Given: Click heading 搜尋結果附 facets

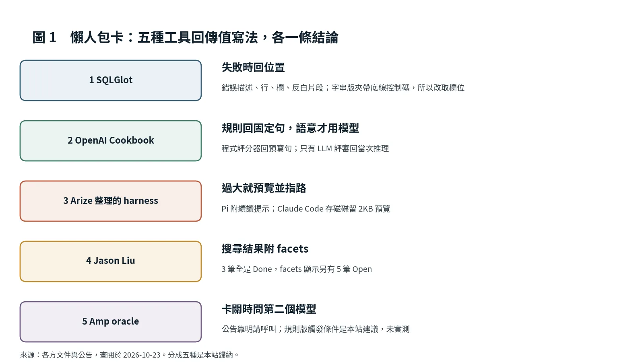Looking at the screenshot, I should (265, 249).
